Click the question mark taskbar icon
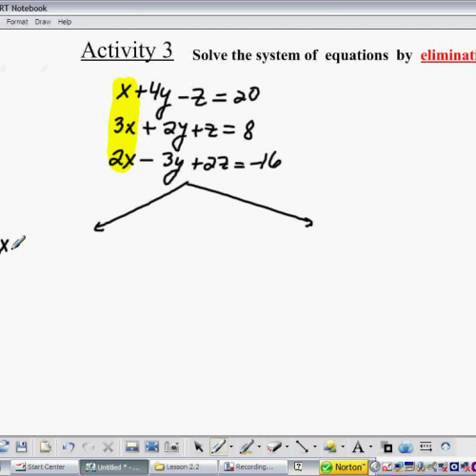This screenshot has width=476, height=476. (298, 466)
